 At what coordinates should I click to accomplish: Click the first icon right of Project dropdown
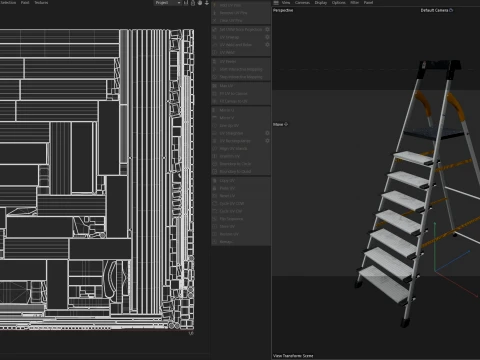coord(186,3)
